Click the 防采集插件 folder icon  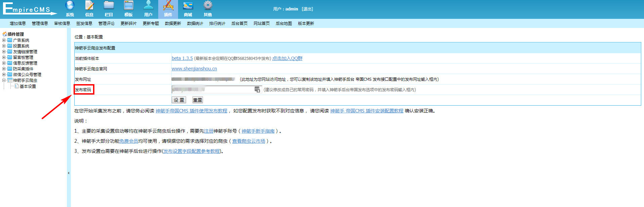10,69
